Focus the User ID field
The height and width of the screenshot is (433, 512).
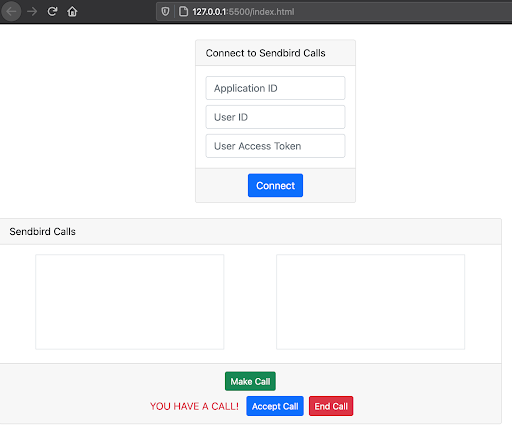click(x=275, y=117)
